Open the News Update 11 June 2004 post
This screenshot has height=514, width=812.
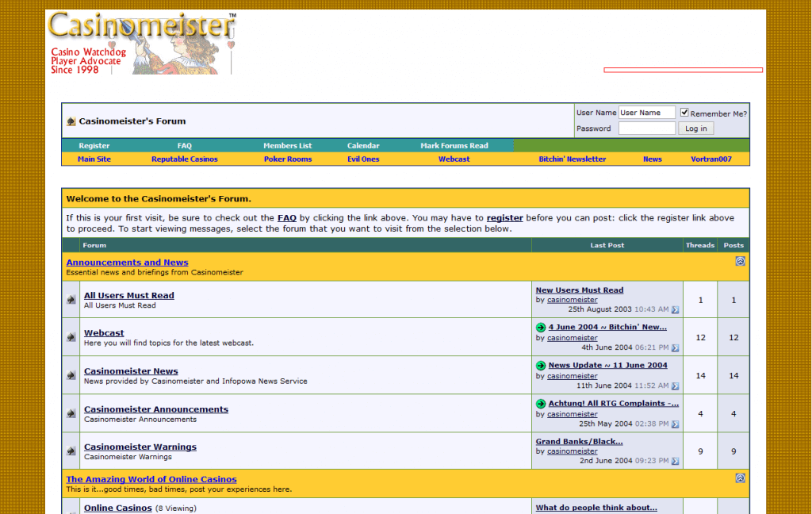[x=608, y=366]
